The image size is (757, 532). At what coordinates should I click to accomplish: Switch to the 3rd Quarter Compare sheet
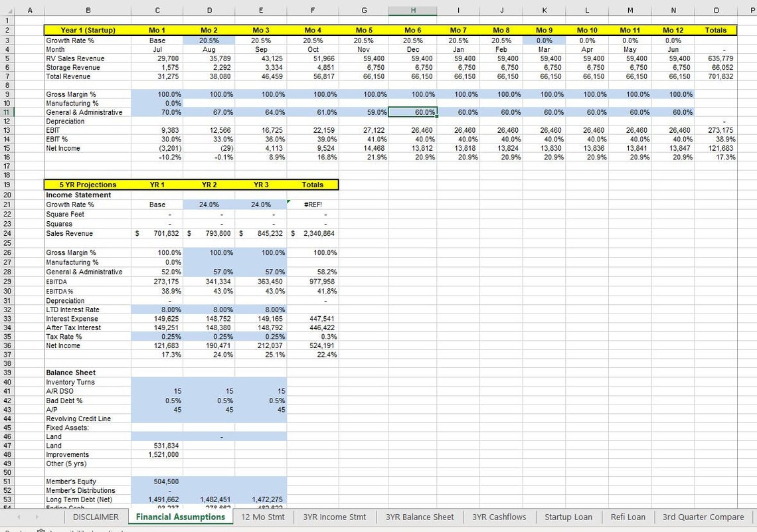(703, 517)
